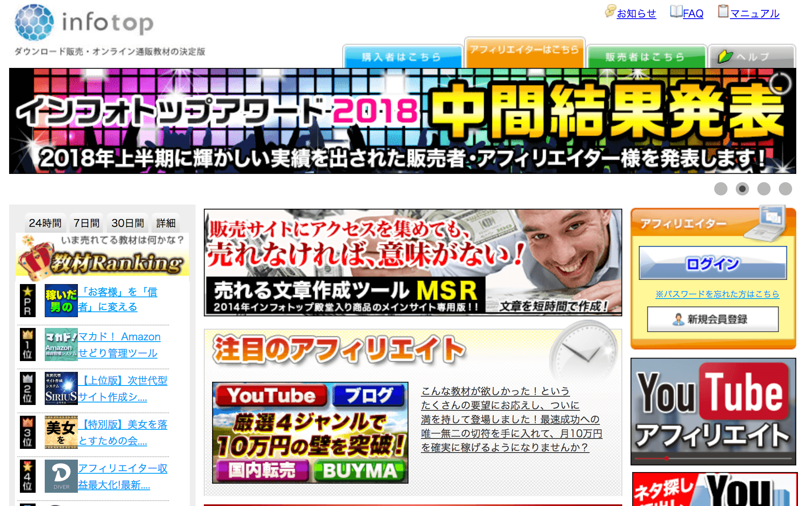812x506 pixels.
Task: Open the YouTube アフィリエイト banner
Action: coord(713,412)
